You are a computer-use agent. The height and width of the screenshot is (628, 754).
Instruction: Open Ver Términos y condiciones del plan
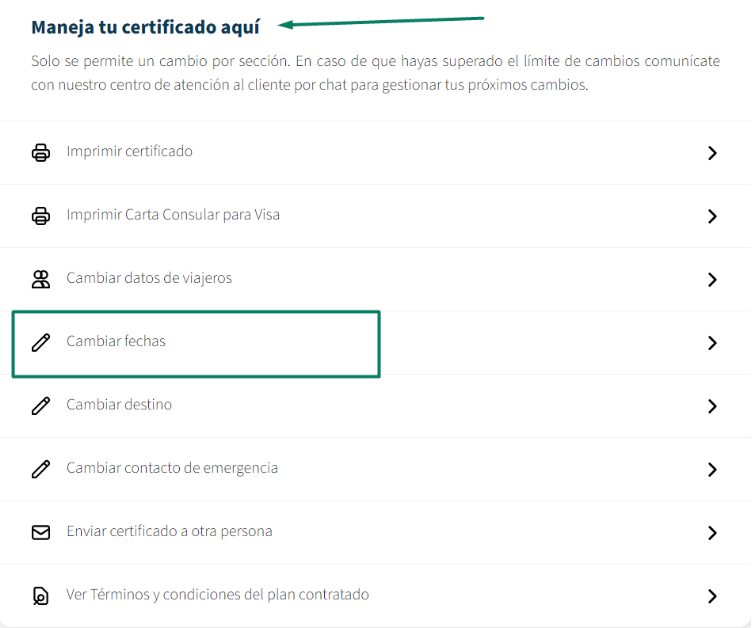[x=217, y=595]
